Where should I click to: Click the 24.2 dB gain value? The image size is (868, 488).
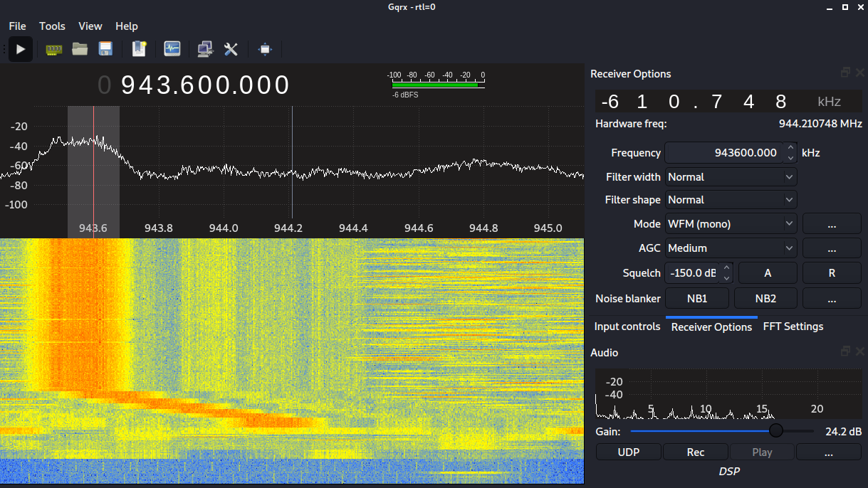click(843, 432)
